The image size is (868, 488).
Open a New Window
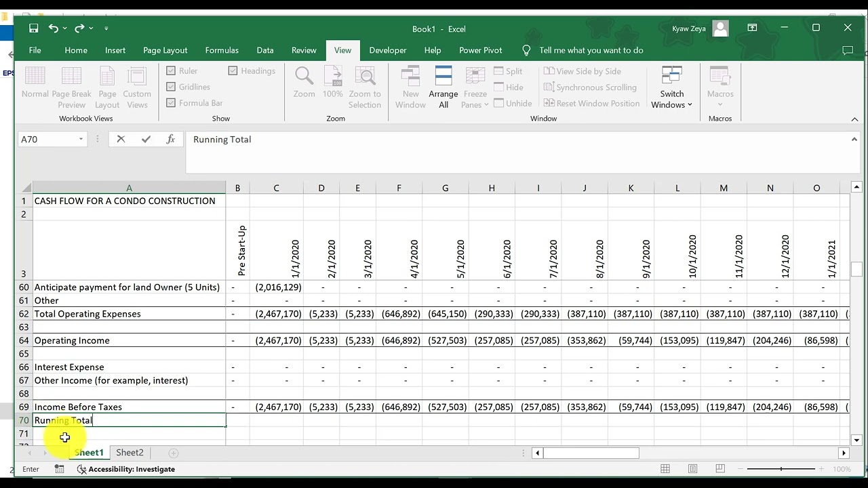pyautogui.click(x=410, y=87)
